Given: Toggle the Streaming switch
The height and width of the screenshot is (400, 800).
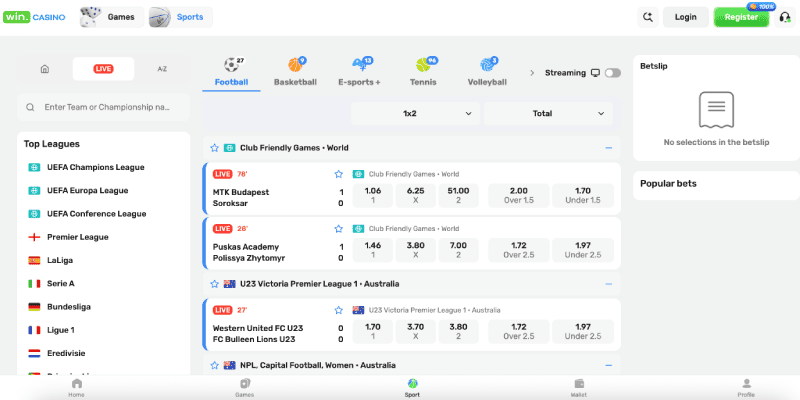Looking at the screenshot, I should tap(613, 73).
